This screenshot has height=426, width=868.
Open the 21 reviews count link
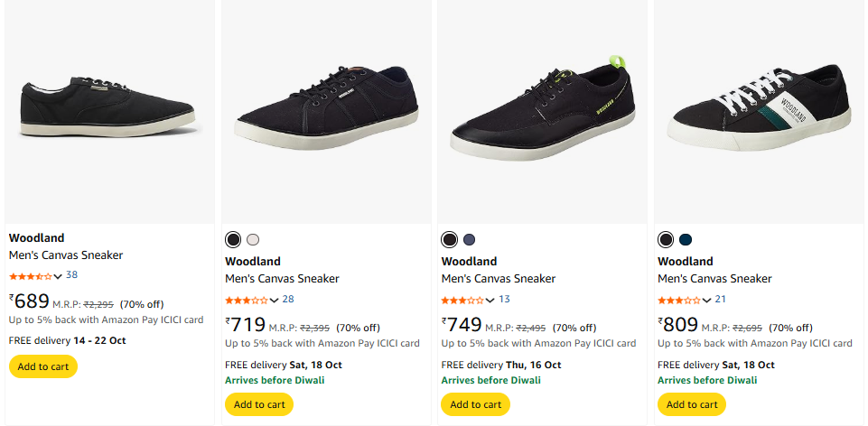click(721, 299)
